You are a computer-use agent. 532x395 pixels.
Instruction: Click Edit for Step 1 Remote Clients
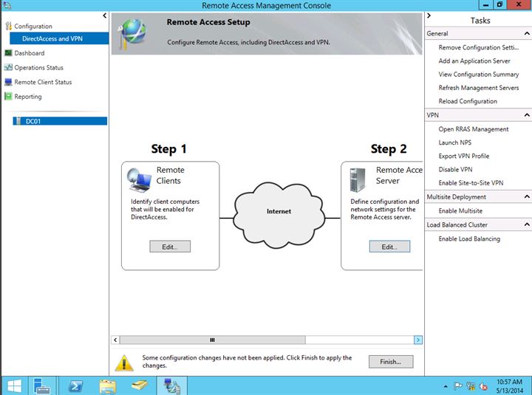pyautogui.click(x=170, y=247)
